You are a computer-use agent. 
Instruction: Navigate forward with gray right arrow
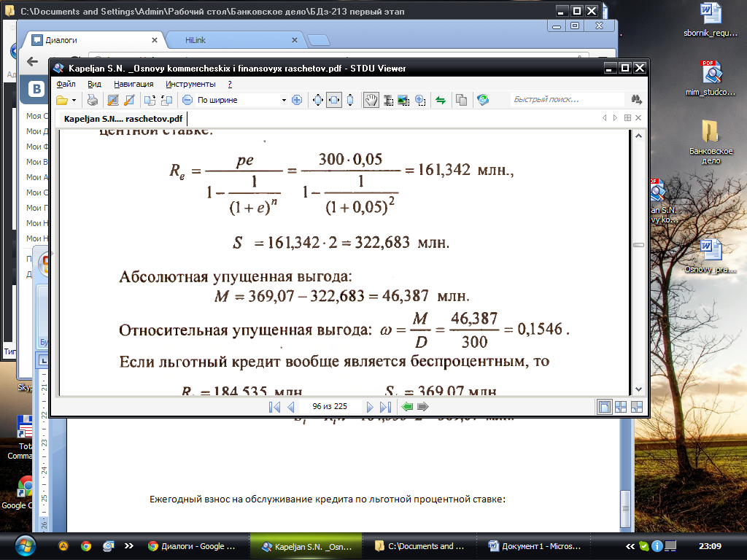tap(423, 407)
